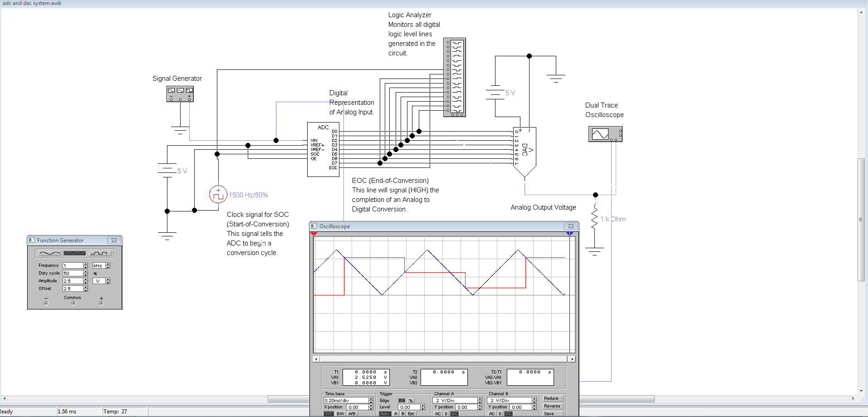Adjust Channel B V/Div stepper
Image resolution: width=868 pixels, height=417 pixels.
point(534,400)
